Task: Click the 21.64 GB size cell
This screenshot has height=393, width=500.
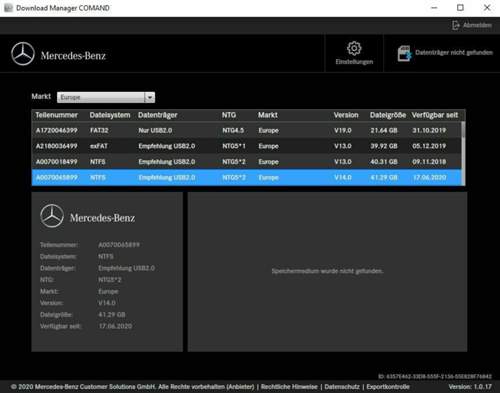Action: 384,130
